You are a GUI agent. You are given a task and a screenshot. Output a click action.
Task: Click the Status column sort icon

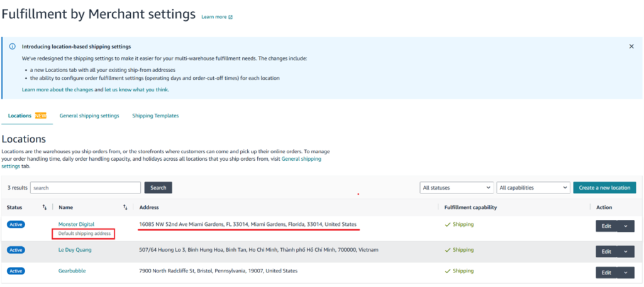[45, 207]
